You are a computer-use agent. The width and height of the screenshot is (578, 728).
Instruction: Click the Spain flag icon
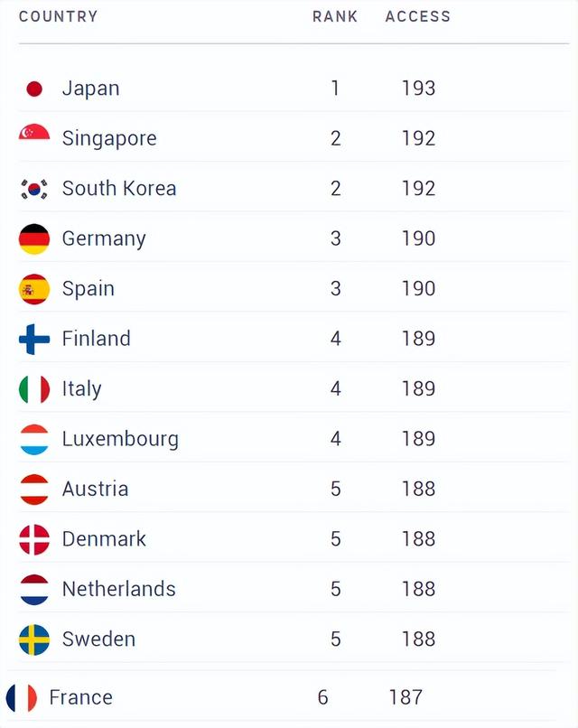click(x=34, y=289)
